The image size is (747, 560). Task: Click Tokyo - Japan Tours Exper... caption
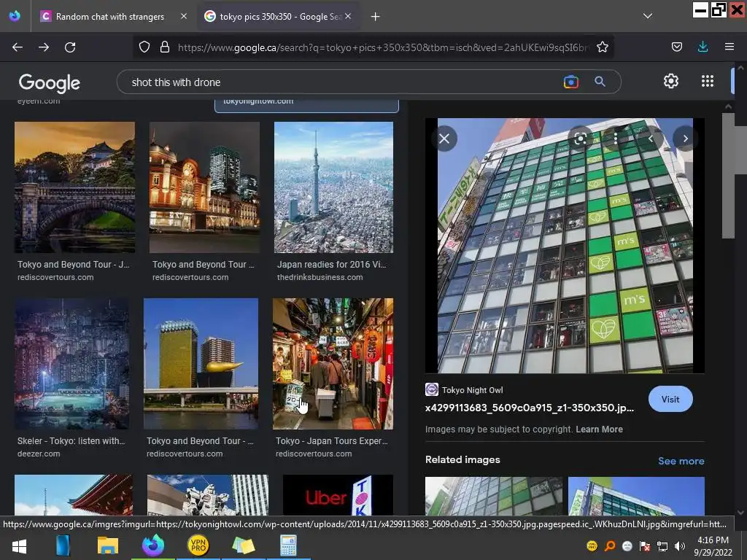tap(332, 441)
